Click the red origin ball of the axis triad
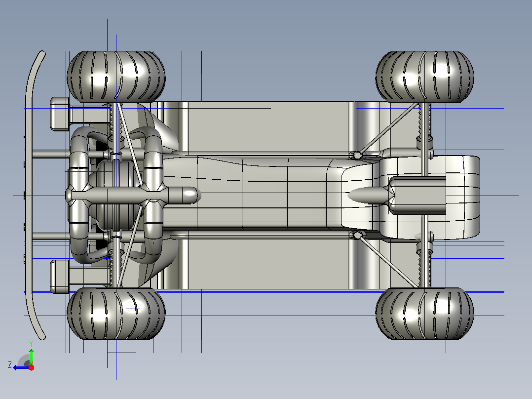 pos(31,367)
